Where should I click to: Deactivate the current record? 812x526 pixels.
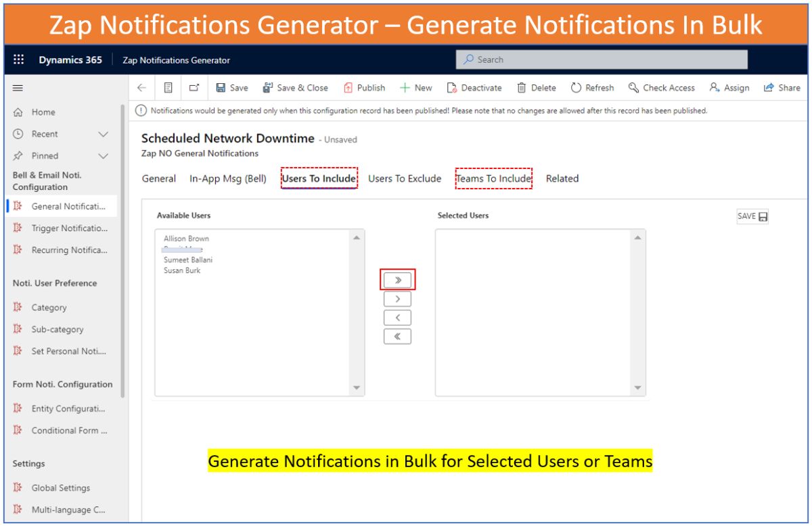(x=474, y=87)
